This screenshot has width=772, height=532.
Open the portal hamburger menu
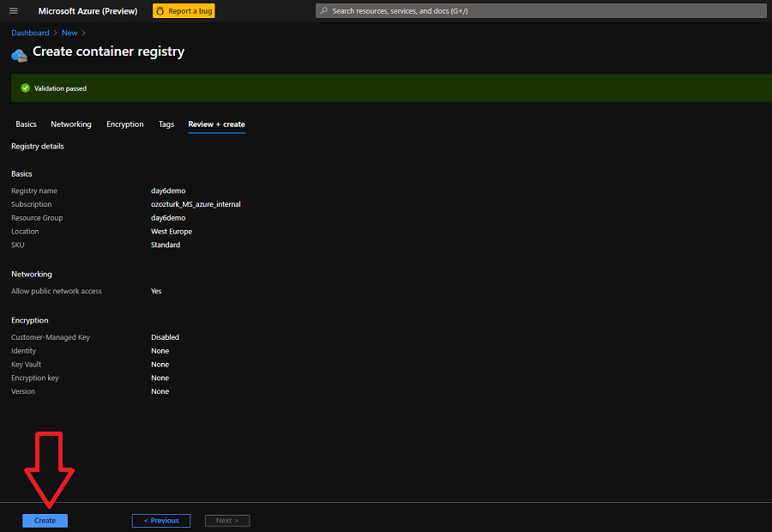[13, 11]
